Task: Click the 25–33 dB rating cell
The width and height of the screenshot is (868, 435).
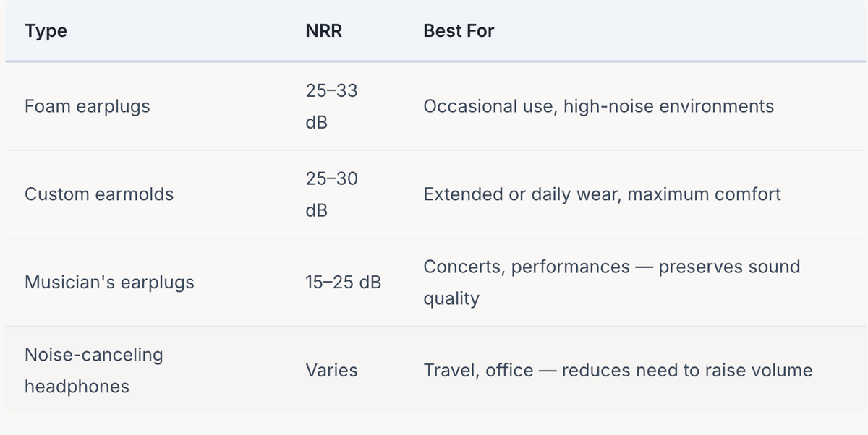Action: pos(331,106)
